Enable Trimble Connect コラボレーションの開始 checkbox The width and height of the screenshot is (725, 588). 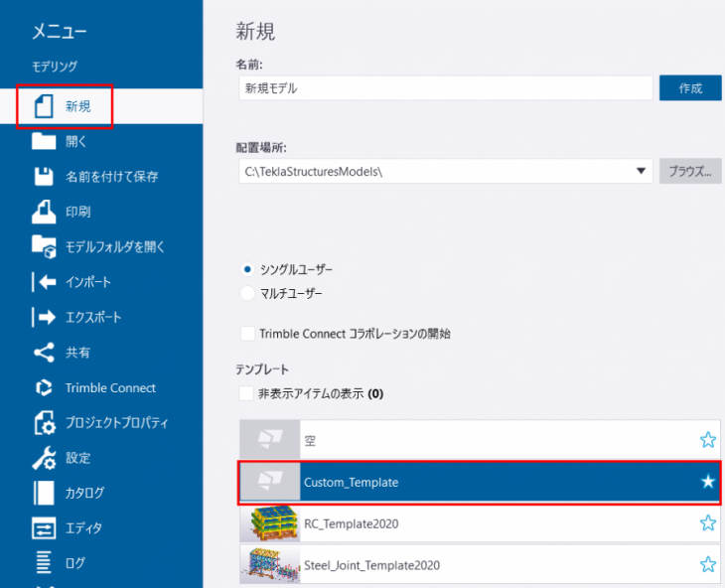[248, 334]
